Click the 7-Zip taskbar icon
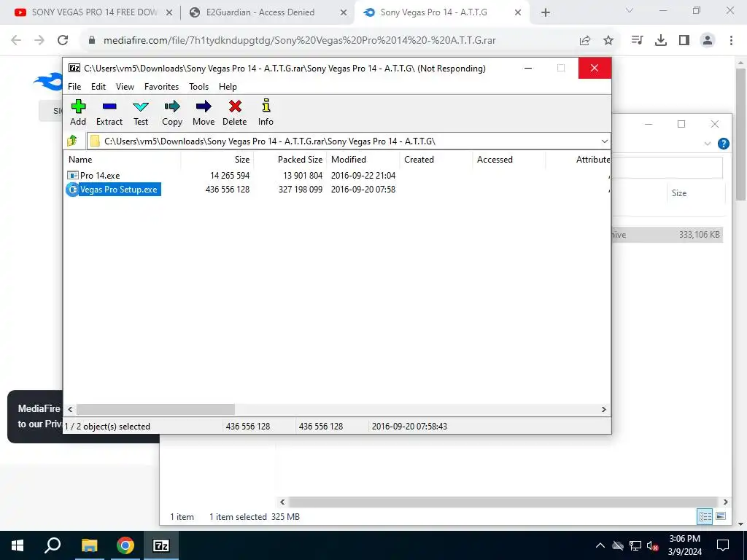 coord(161,545)
